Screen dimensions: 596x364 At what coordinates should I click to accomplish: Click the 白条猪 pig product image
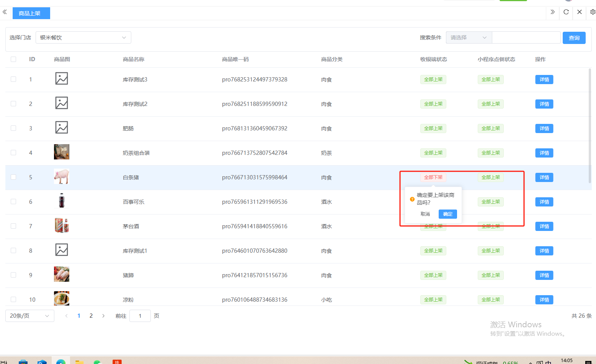(x=62, y=177)
